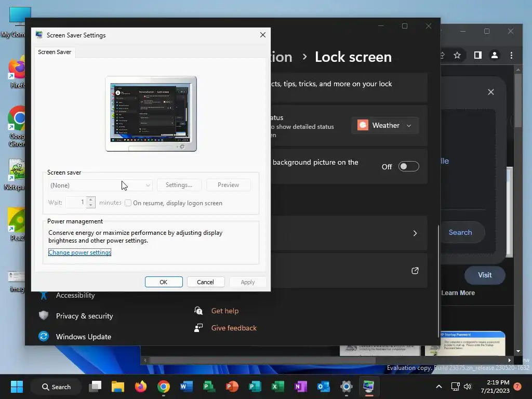Viewport: 532px width, 399px height.
Task: Click the Apply button
Action: 248,282
